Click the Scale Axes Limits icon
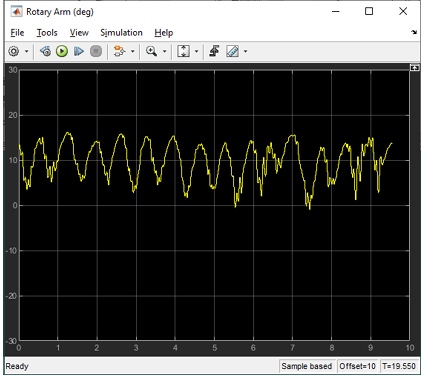424x376 pixels. 183,51
